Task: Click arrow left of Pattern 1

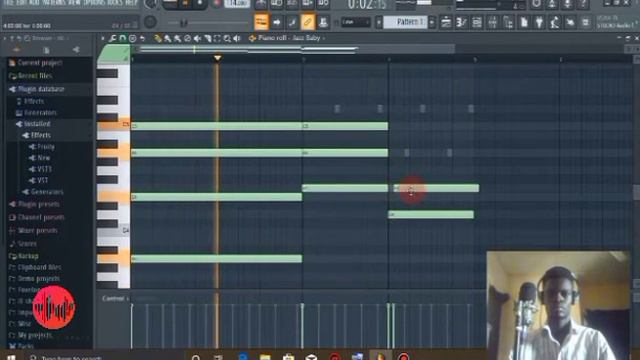Action: pos(379,22)
